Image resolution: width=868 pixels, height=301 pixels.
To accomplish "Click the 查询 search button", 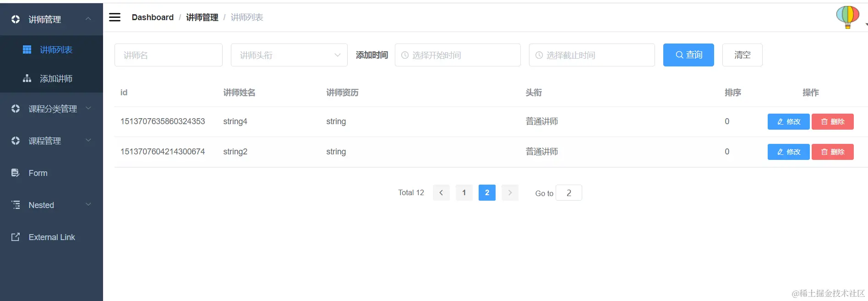I will click(x=688, y=55).
